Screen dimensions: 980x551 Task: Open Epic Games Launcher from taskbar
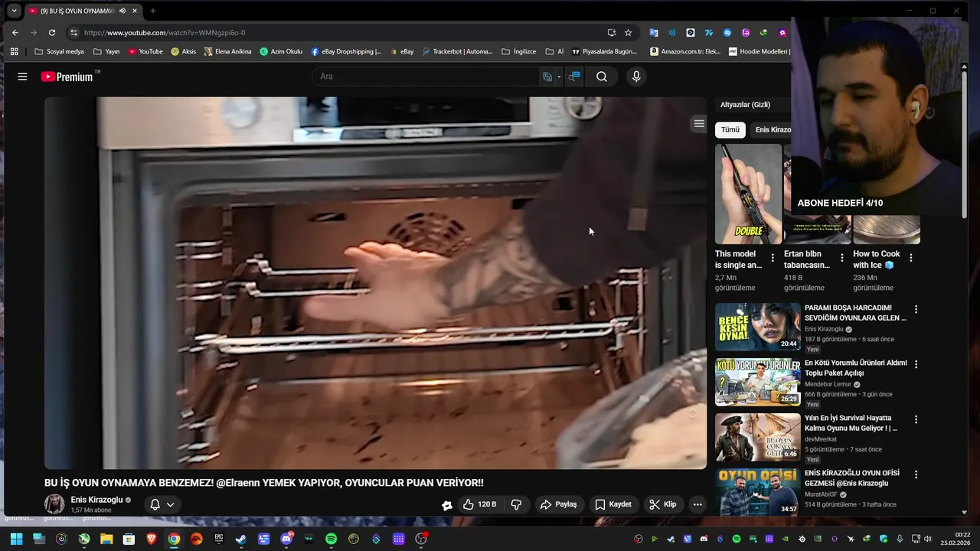[x=219, y=539]
